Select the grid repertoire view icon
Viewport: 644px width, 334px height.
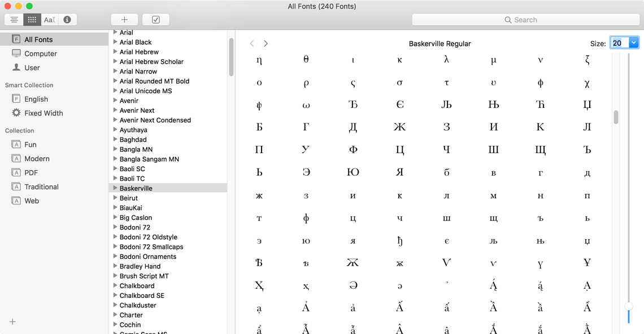click(32, 19)
